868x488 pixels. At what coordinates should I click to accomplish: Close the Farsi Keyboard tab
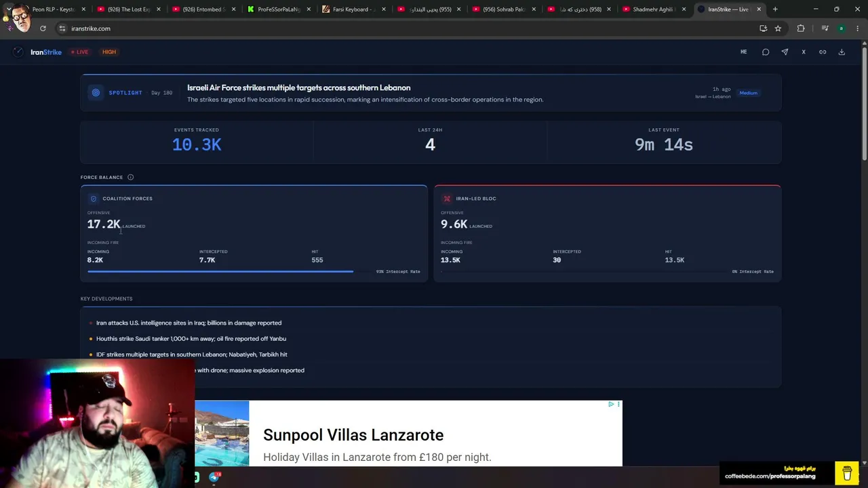tap(384, 9)
